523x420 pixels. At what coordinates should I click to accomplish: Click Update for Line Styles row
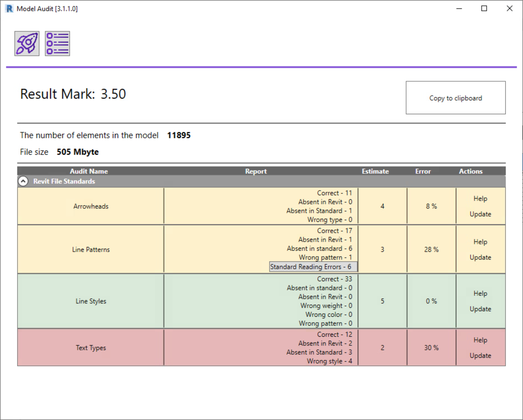tap(480, 309)
